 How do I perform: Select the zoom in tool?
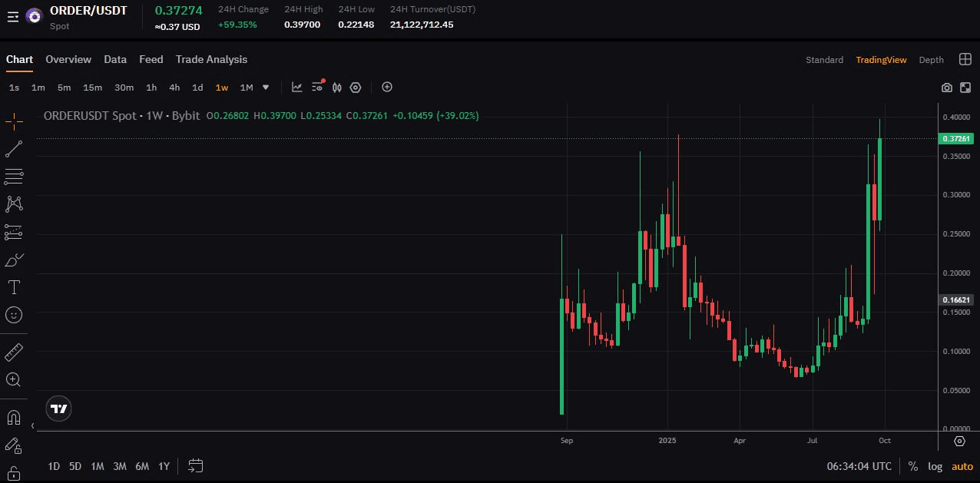click(x=14, y=379)
